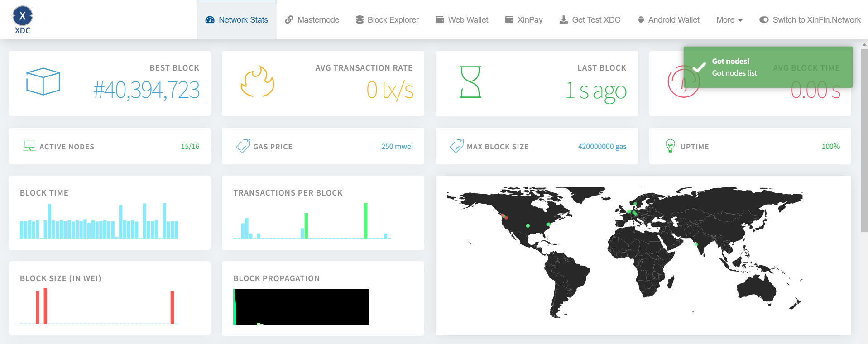Click the Last Block hourglass icon
The height and width of the screenshot is (344, 868).
pos(470,82)
